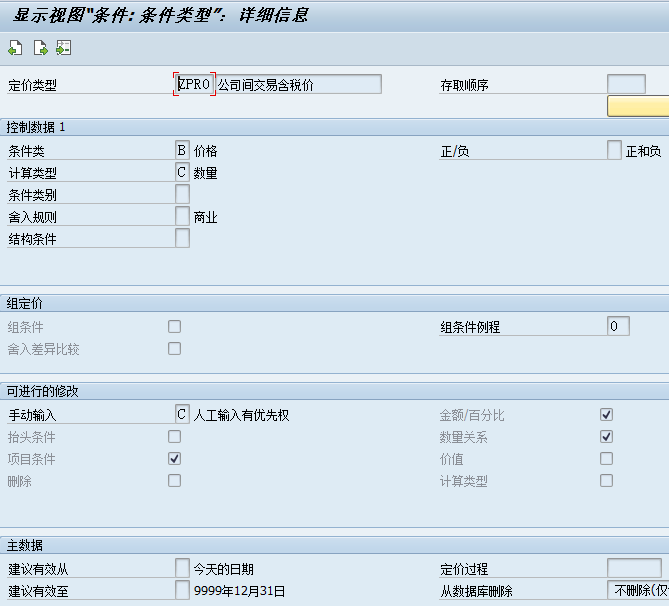The height and width of the screenshot is (606, 669).
Task: Uncheck the 数量关系 checkbox
Action: [607, 437]
